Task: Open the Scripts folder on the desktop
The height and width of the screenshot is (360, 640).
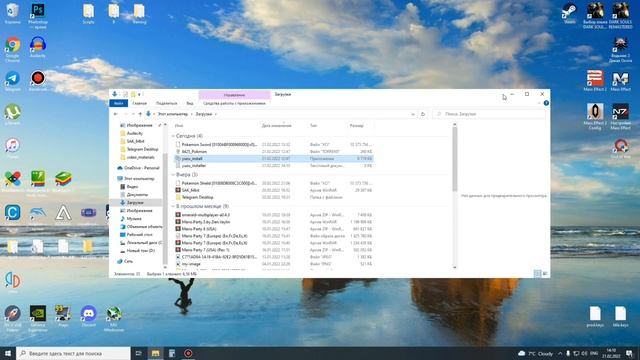Action: coord(88,14)
